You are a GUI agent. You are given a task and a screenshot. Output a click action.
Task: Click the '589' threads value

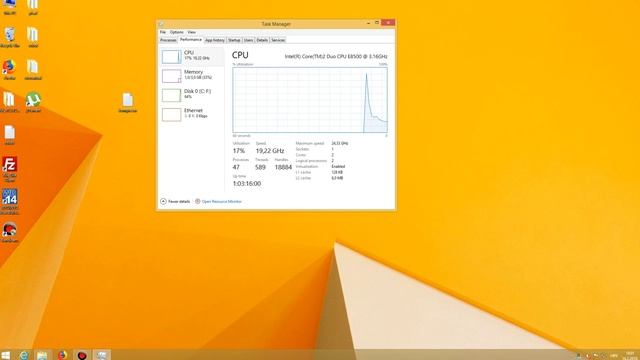coord(260,167)
